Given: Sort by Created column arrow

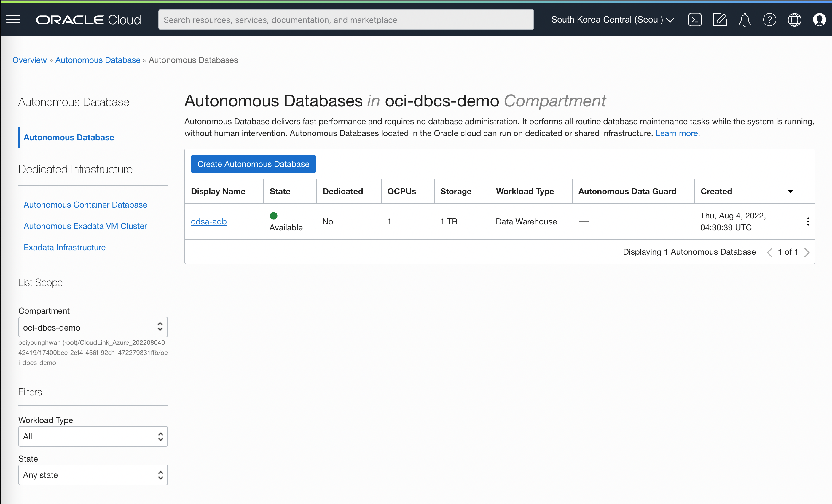Looking at the screenshot, I should point(790,192).
